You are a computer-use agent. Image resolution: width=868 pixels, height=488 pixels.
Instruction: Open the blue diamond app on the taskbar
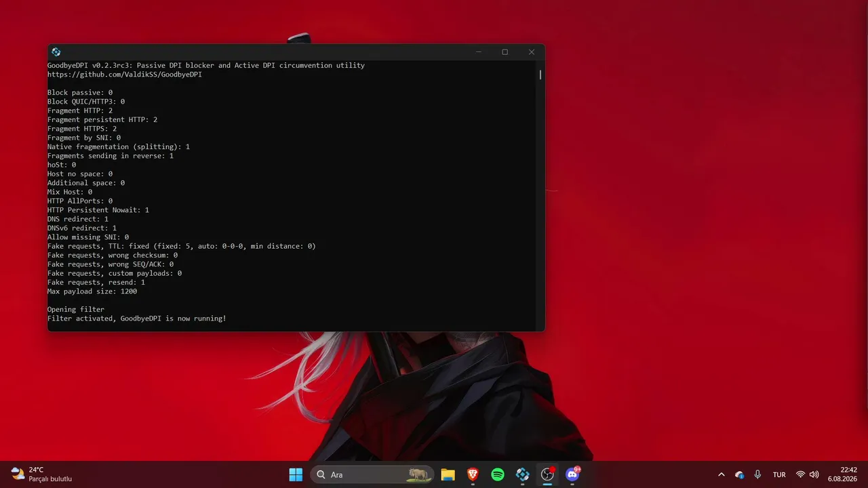(522, 474)
